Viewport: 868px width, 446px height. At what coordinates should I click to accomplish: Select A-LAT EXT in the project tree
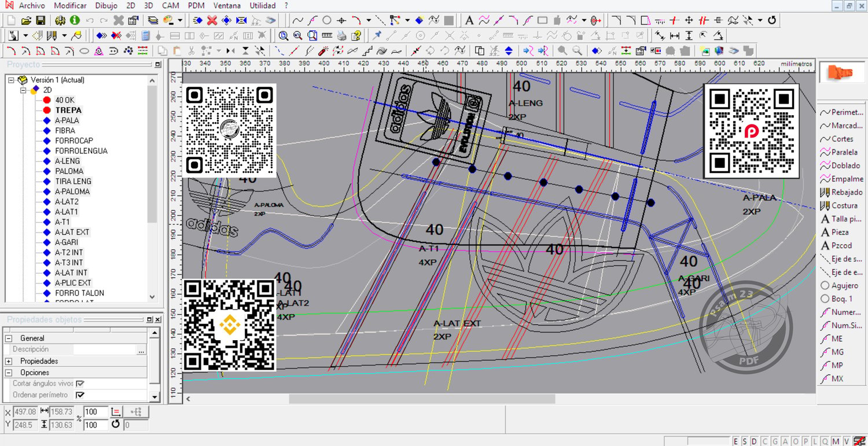[72, 232]
